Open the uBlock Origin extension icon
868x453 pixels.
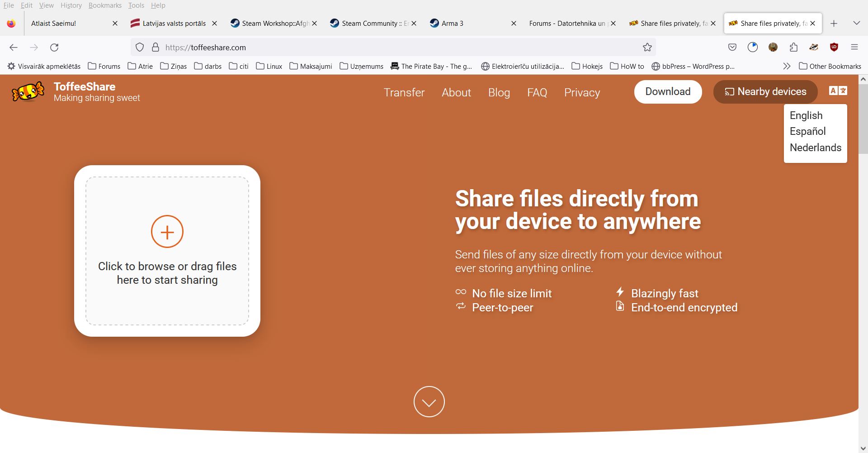tap(834, 47)
